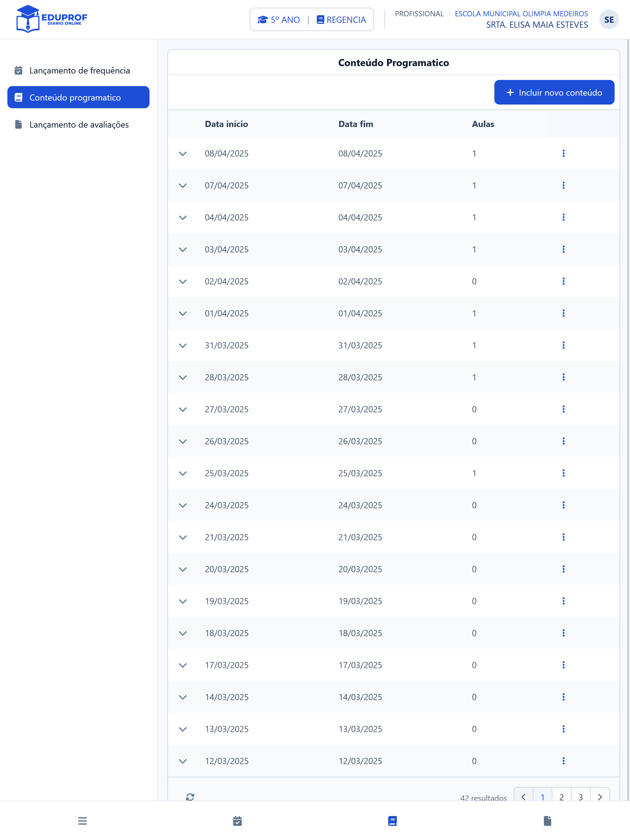Screen dimensions: 630x840
Task: Tap the book icon in bottom bar
Action: pyautogui.click(x=393, y=821)
